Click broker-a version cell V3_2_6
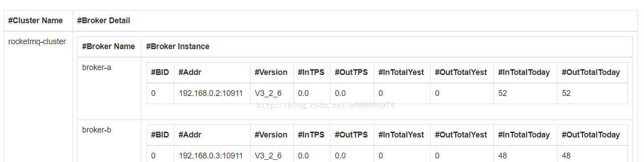The width and height of the screenshot is (644, 162). point(268,93)
